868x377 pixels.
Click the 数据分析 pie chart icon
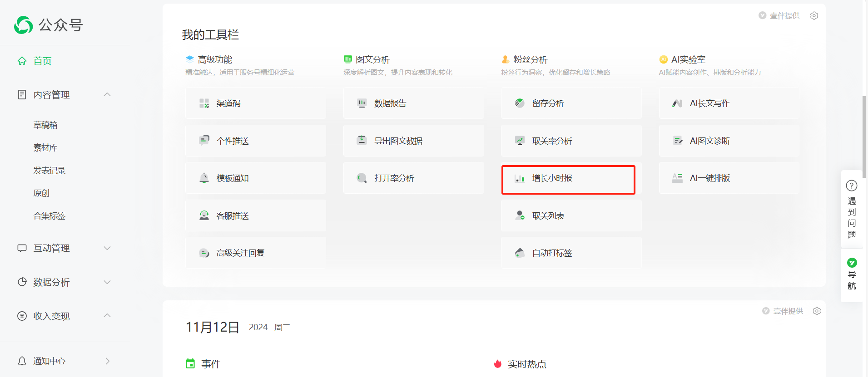(22, 282)
